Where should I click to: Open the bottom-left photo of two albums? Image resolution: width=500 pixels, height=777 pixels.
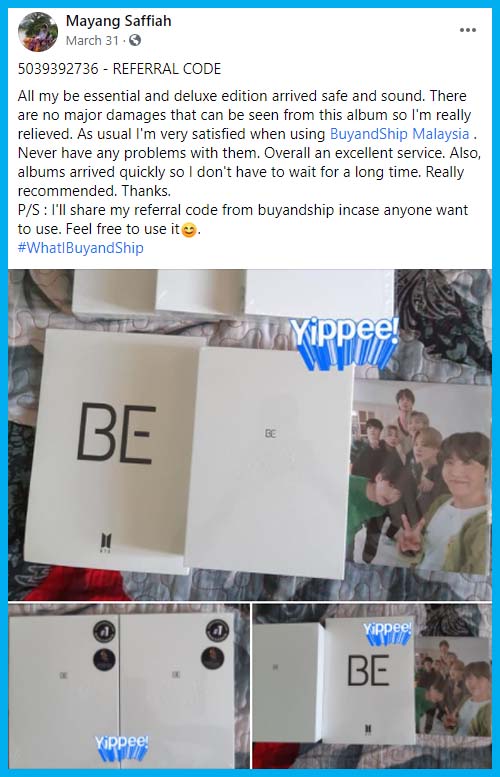[x=129, y=686]
